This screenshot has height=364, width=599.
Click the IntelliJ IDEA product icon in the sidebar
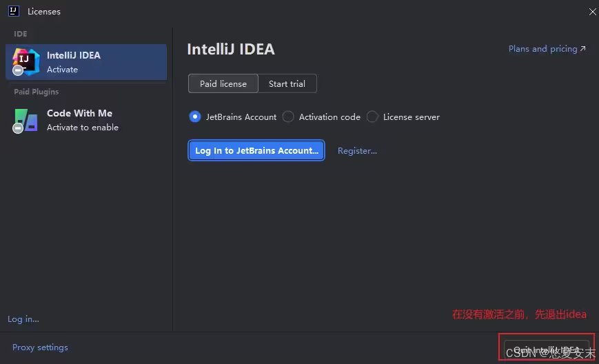(x=26, y=62)
